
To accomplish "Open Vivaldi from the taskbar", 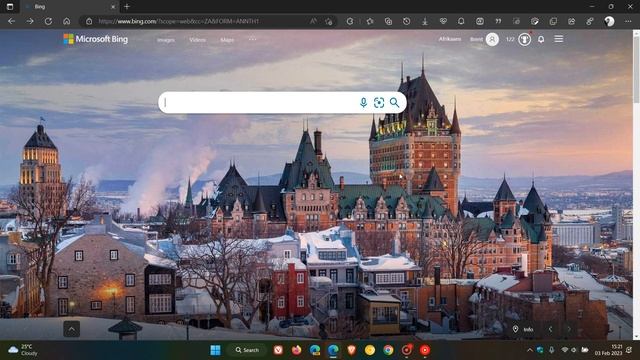I will click(x=278, y=350).
